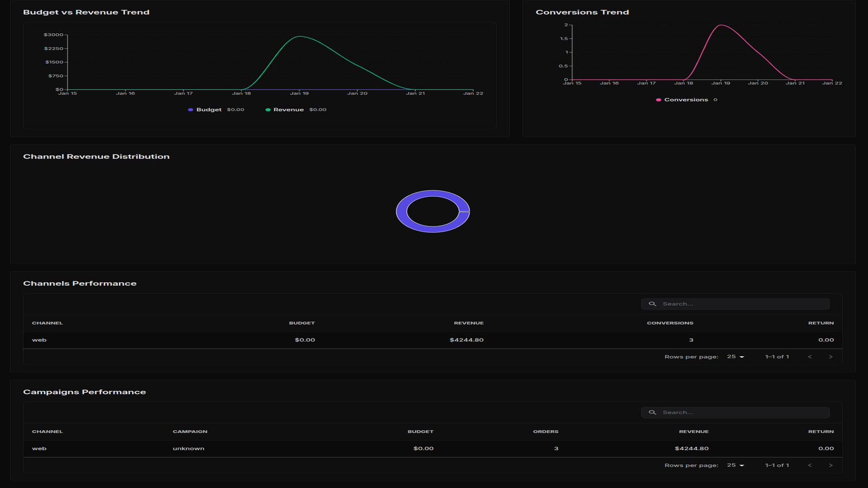The width and height of the screenshot is (868, 488).
Task: Sort Campaigns table by the BUDGET column
Action: 421,431
